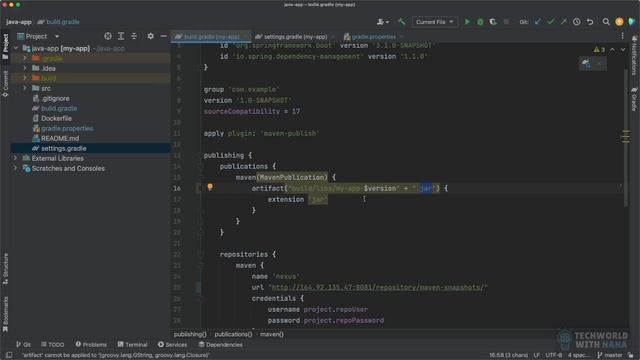Expand the build folder
This screenshot has width=640, height=360.
pos(25,78)
